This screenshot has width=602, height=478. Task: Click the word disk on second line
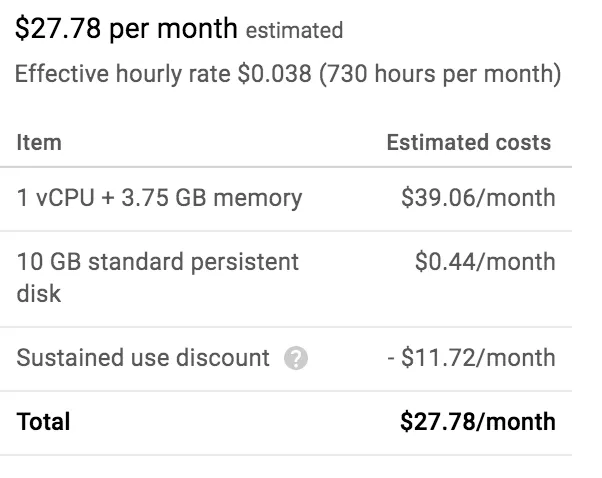click(39, 294)
